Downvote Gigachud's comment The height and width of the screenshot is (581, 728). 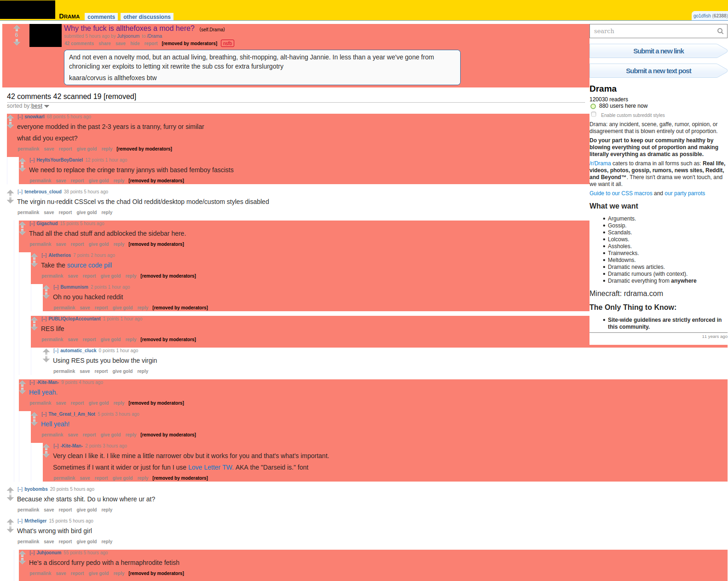(22, 232)
